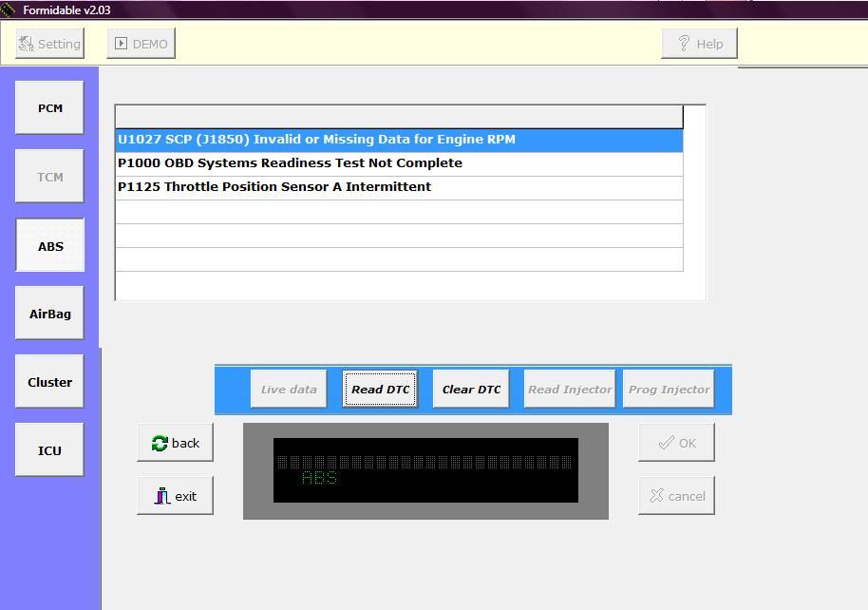Open the AirBag module
This screenshot has width=868, height=610.
[50, 314]
